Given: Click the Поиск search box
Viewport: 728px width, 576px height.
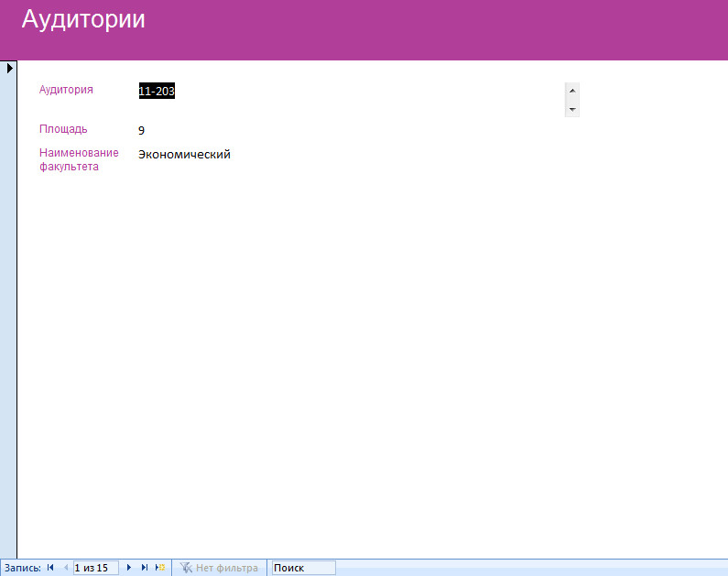Looking at the screenshot, I should pos(304,568).
